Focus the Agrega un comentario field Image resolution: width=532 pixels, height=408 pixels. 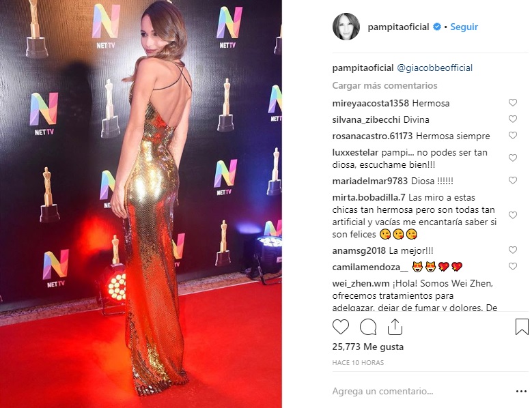point(421,392)
